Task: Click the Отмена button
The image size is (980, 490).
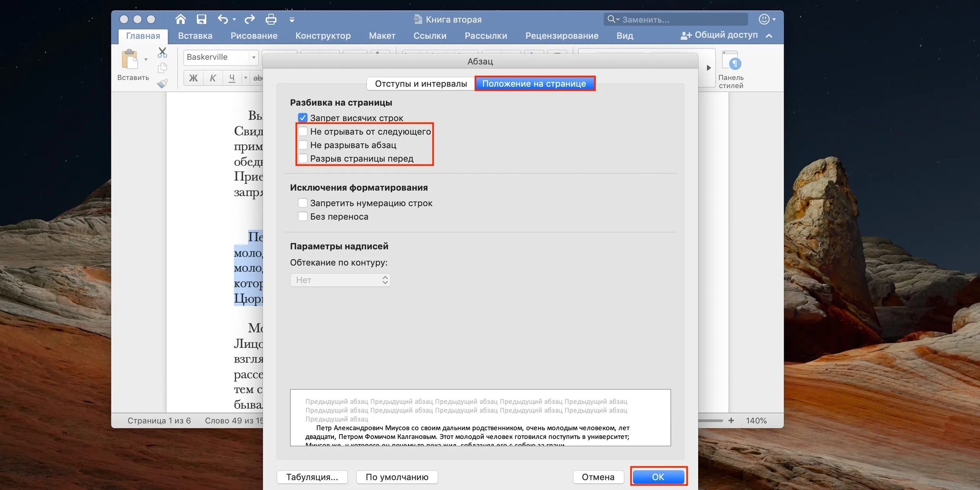Action: [x=598, y=477]
